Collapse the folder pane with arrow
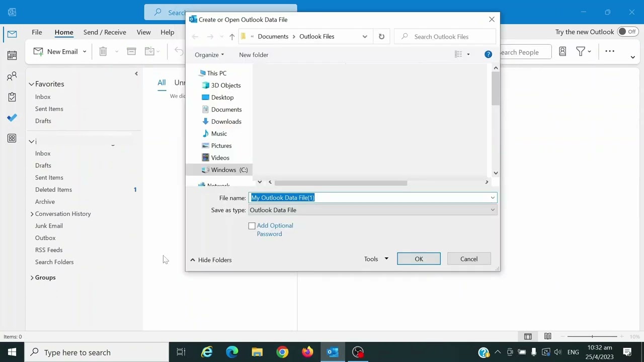 (x=136, y=74)
